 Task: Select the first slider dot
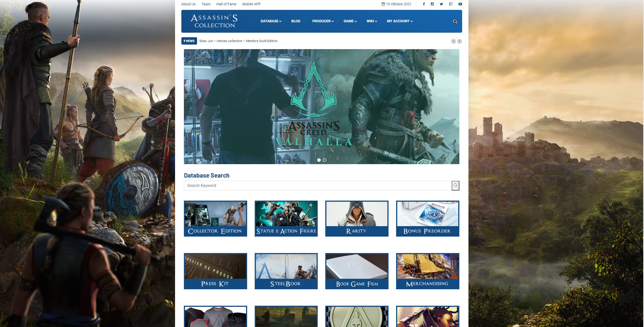tap(319, 160)
